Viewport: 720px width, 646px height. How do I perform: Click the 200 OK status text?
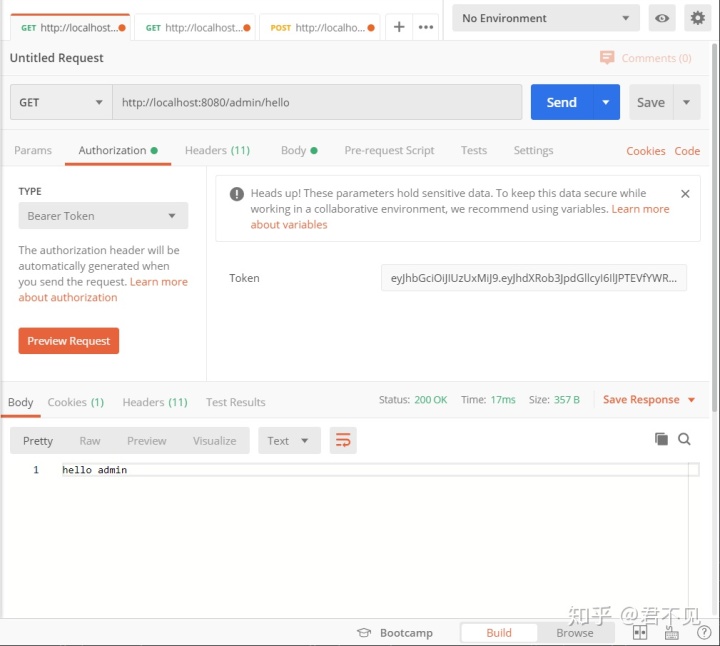coord(430,399)
